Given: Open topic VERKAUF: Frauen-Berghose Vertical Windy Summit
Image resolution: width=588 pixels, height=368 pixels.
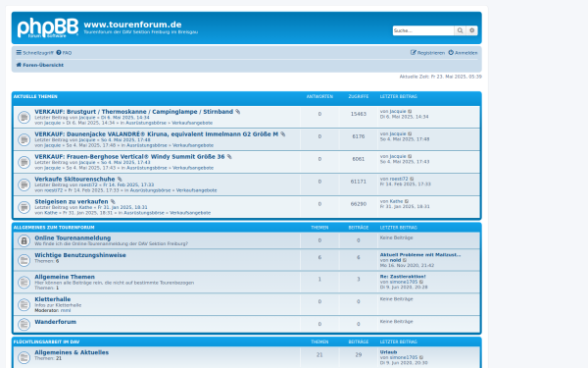Looking at the screenshot, I should 129,157.
